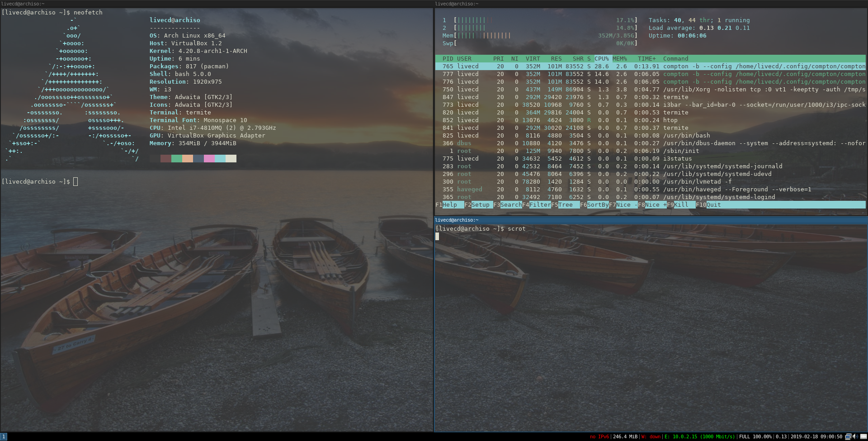868x441 pixels.
Task: Select htop process row PID 765
Action: point(651,66)
